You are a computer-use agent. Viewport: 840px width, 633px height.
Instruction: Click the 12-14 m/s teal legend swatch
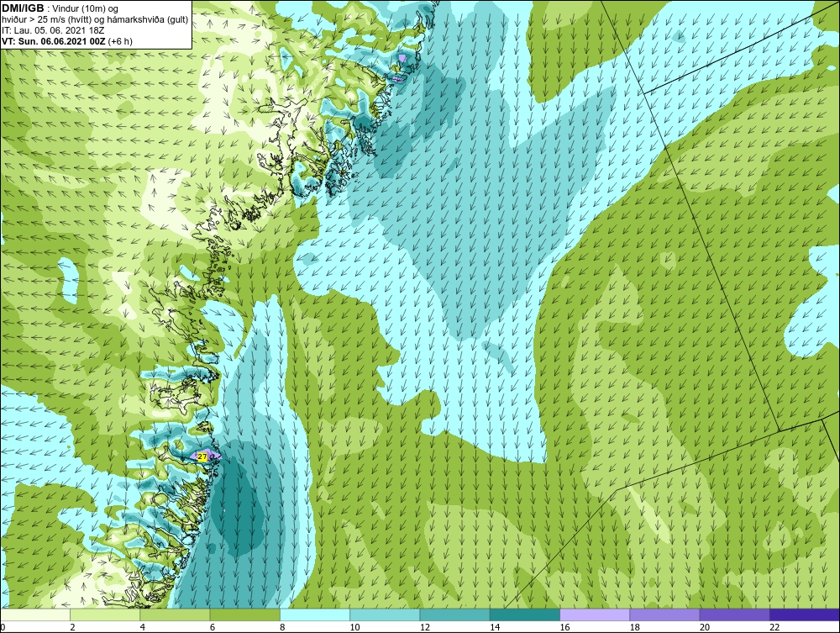pos(454,615)
